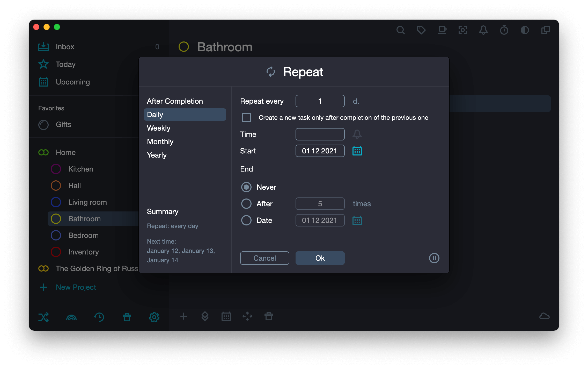Viewport: 588px width, 369px height.
Task: Click the Bathroom title in main pane
Action: pos(225,47)
